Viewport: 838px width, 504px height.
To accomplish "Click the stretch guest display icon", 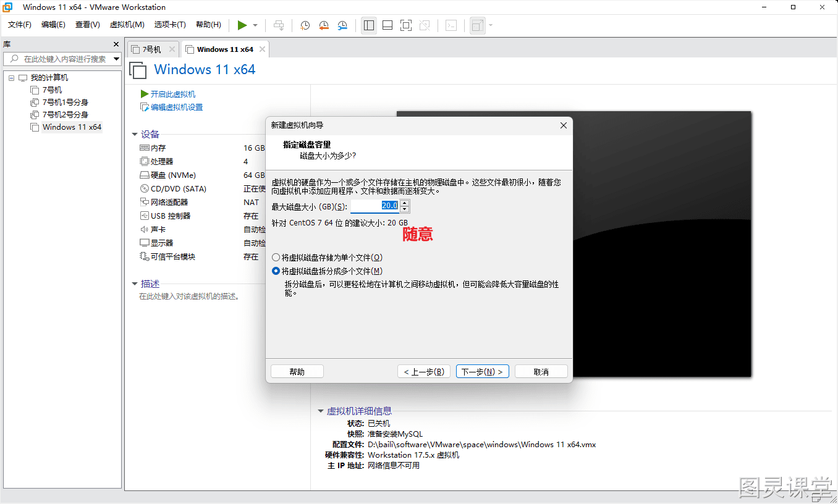I will pos(477,25).
